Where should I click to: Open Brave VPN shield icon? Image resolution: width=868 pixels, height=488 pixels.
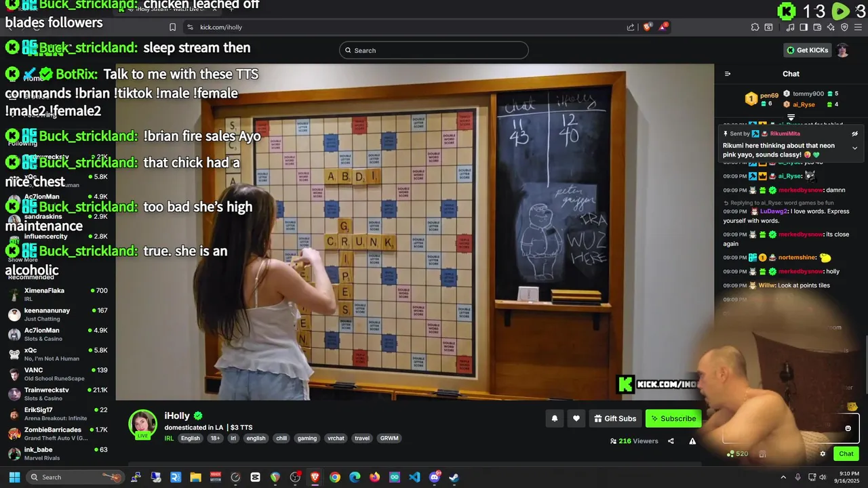click(x=844, y=27)
